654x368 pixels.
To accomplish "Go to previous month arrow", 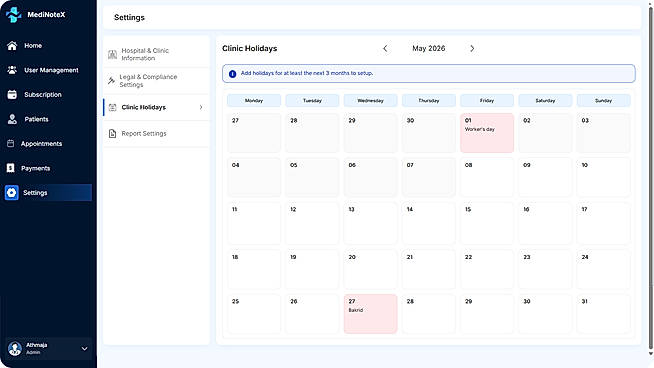I will [385, 49].
